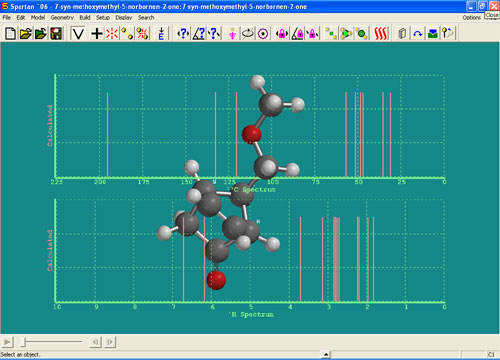Image resolution: width=500 pixels, height=360 pixels.
Task: Click the topmost methyl carbon atom
Action: (x=270, y=105)
